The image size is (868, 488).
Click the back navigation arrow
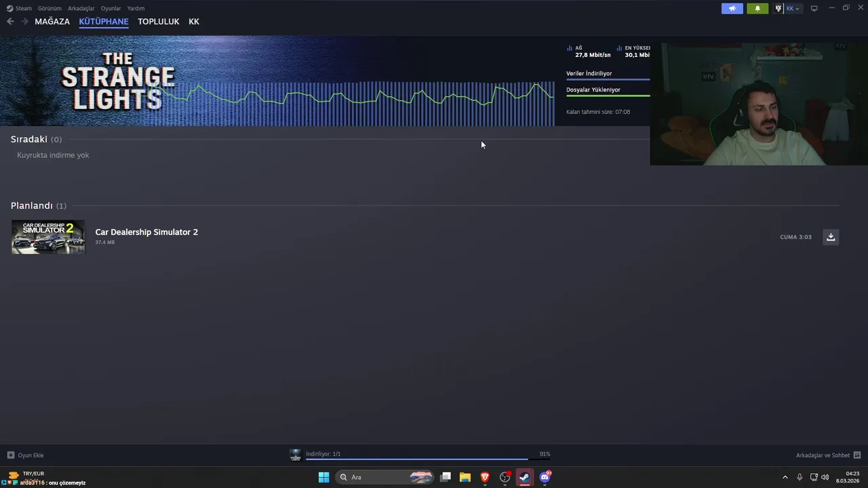[10, 22]
